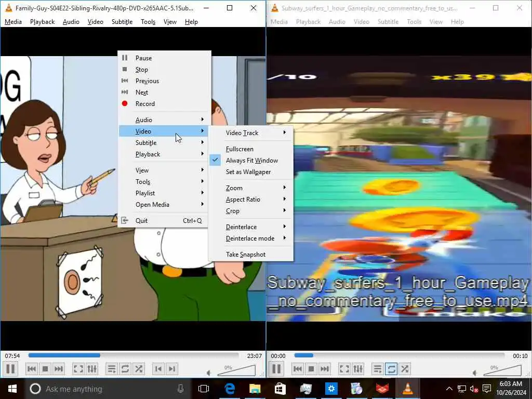The image size is (532, 399).
Task: Open the Windows Start menu
Action: point(12,389)
